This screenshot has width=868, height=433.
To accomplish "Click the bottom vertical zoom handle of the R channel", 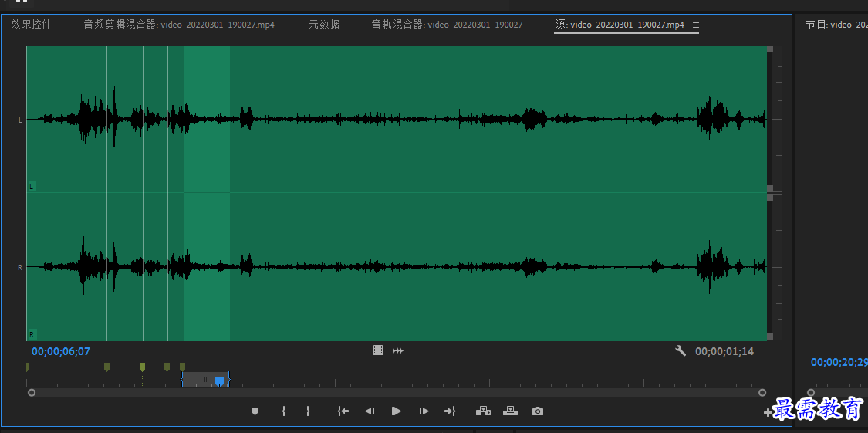I will (x=769, y=337).
